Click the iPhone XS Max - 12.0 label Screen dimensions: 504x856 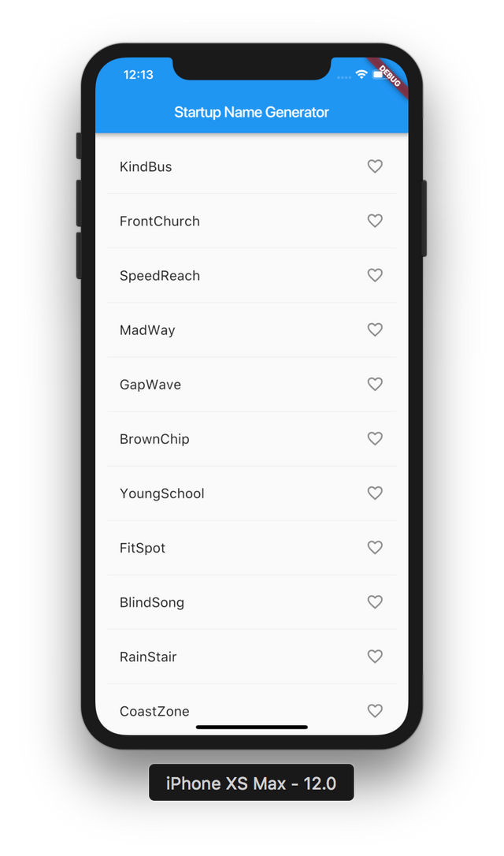click(251, 783)
